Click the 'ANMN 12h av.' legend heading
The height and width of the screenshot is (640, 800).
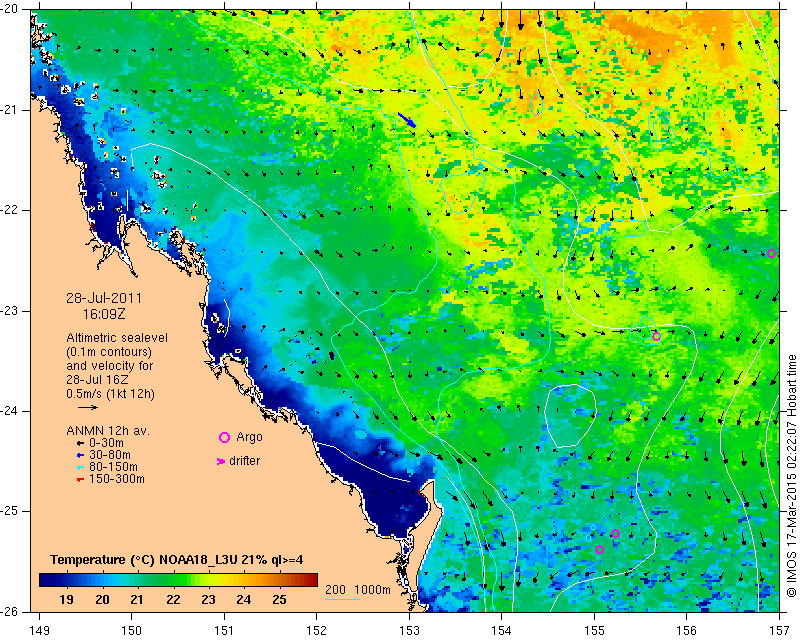(108, 431)
